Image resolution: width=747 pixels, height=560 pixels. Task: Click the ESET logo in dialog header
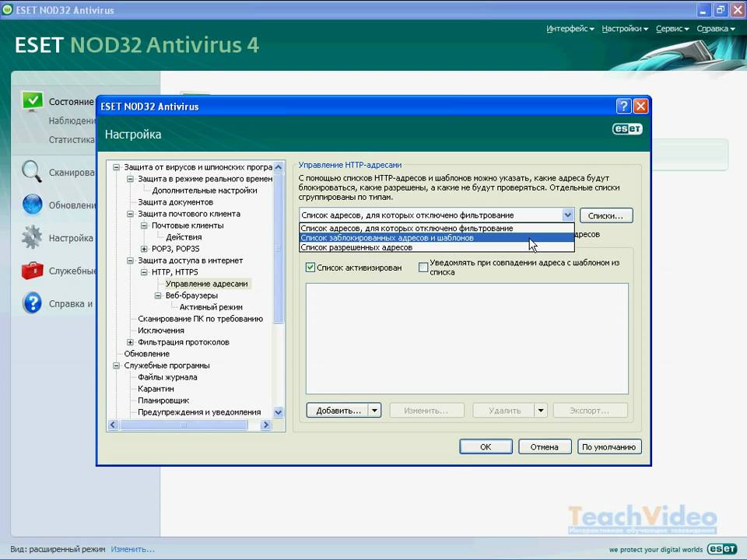point(627,129)
